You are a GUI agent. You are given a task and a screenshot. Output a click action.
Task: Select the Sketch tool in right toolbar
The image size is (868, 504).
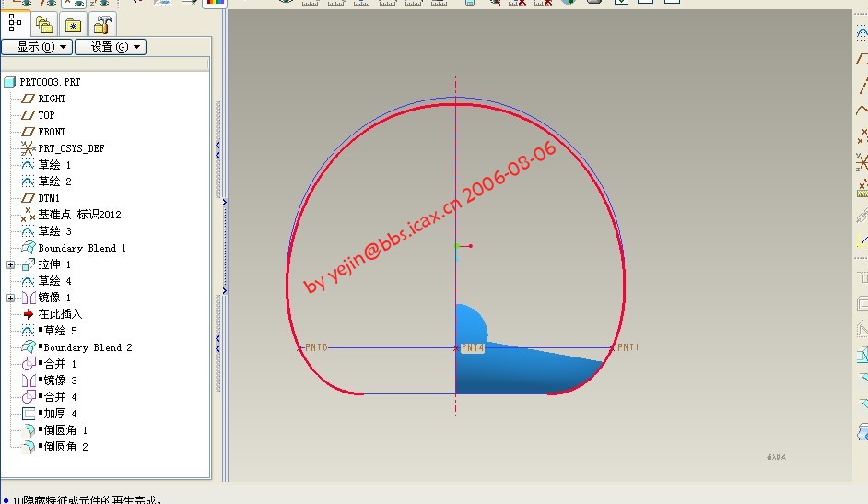pyautogui.click(x=862, y=33)
